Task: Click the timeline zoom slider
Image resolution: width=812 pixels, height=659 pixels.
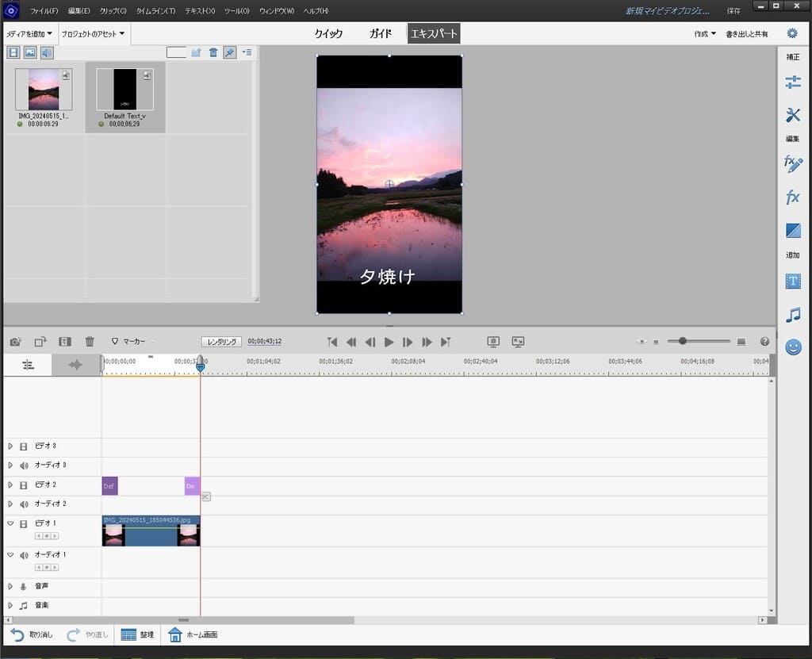Action: click(682, 341)
